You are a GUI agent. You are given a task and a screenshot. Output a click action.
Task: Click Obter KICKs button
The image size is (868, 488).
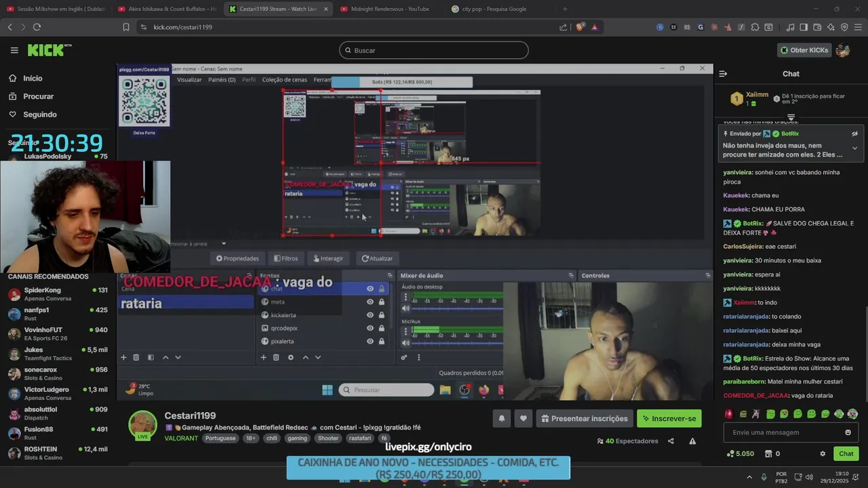tap(804, 50)
